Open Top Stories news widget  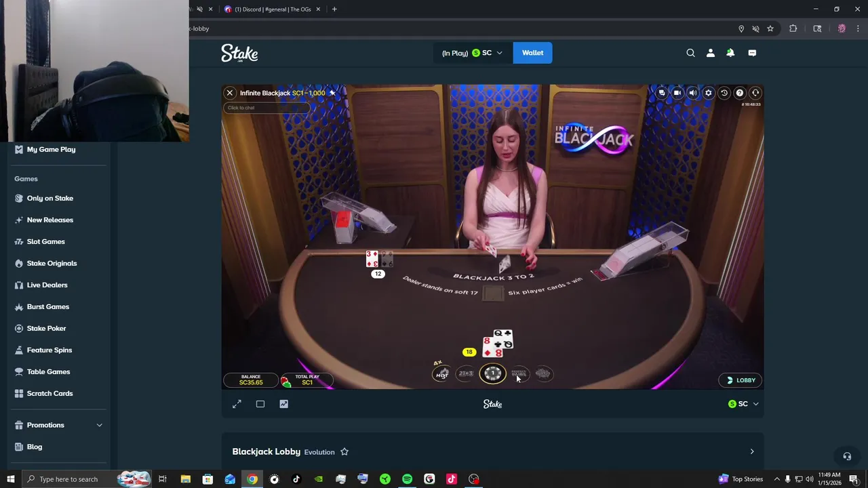click(x=741, y=479)
